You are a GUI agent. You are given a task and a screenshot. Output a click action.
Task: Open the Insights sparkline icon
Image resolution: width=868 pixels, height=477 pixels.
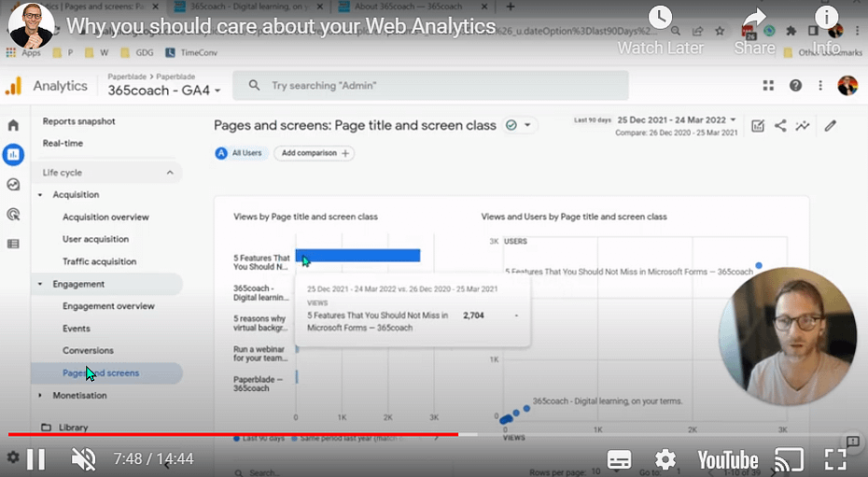[x=802, y=126]
